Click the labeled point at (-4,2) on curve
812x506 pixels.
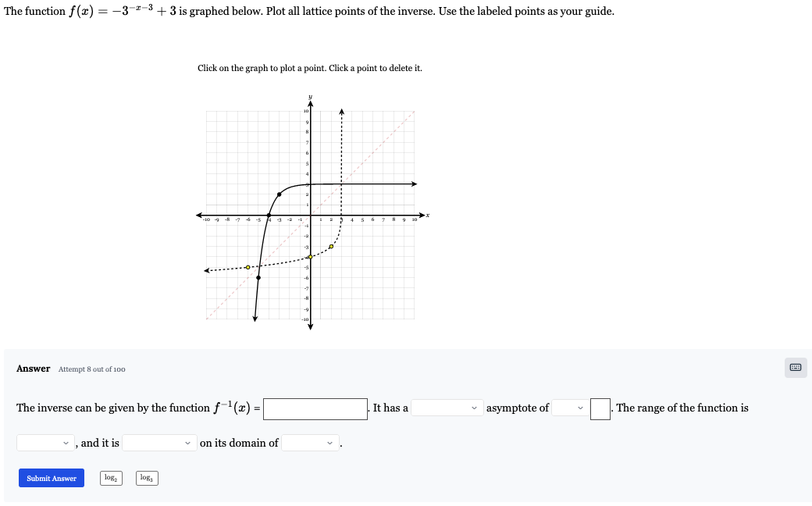[x=277, y=193]
